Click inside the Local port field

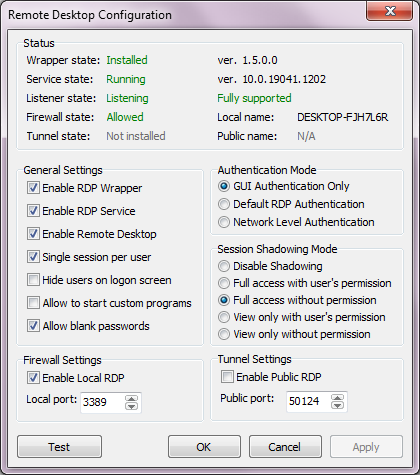(x=102, y=402)
